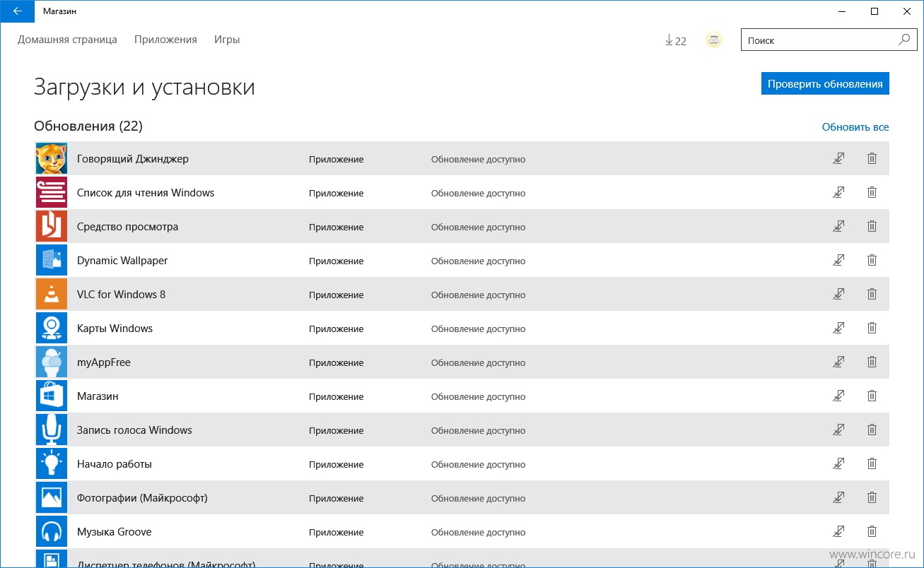Switch to Игры tab
The image size is (924, 568).
[227, 40]
